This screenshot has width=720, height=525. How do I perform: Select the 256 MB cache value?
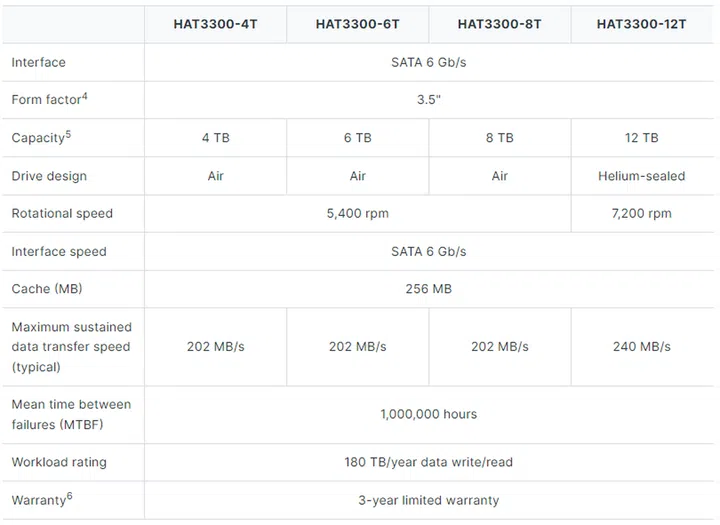point(429,289)
